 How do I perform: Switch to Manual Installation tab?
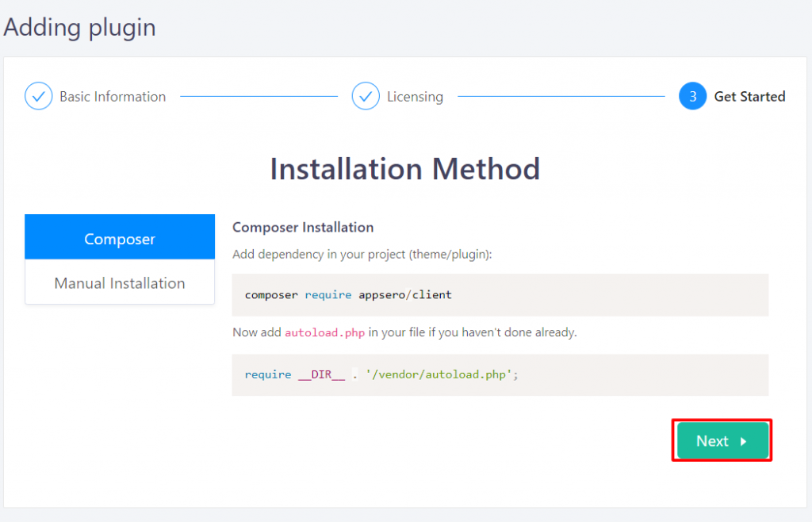[x=120, y=282]
